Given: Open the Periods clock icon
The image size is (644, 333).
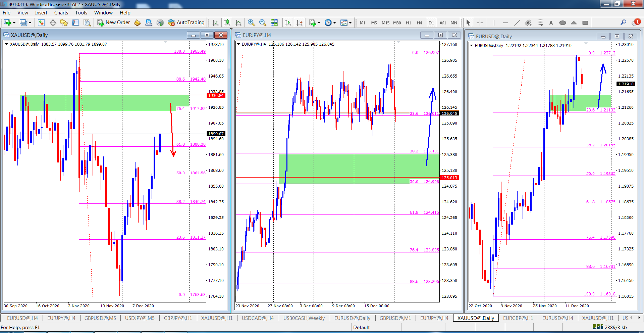Looking at the screenshot, I should [328, 22].
